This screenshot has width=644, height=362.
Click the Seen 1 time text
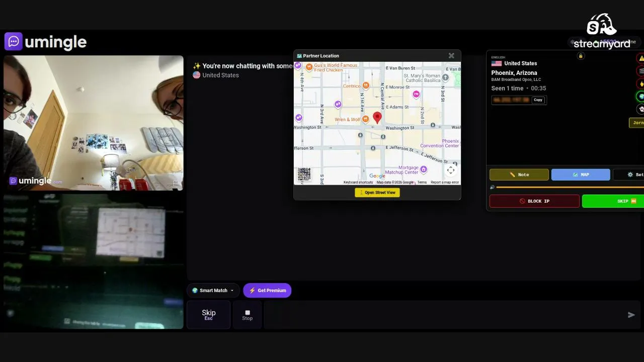coord(507,88)
